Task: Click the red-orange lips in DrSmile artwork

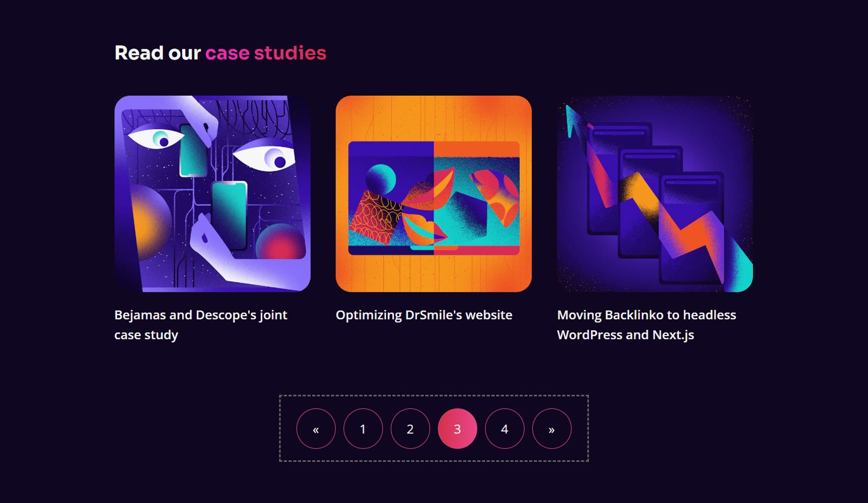Action: click(x=424, y=229)
